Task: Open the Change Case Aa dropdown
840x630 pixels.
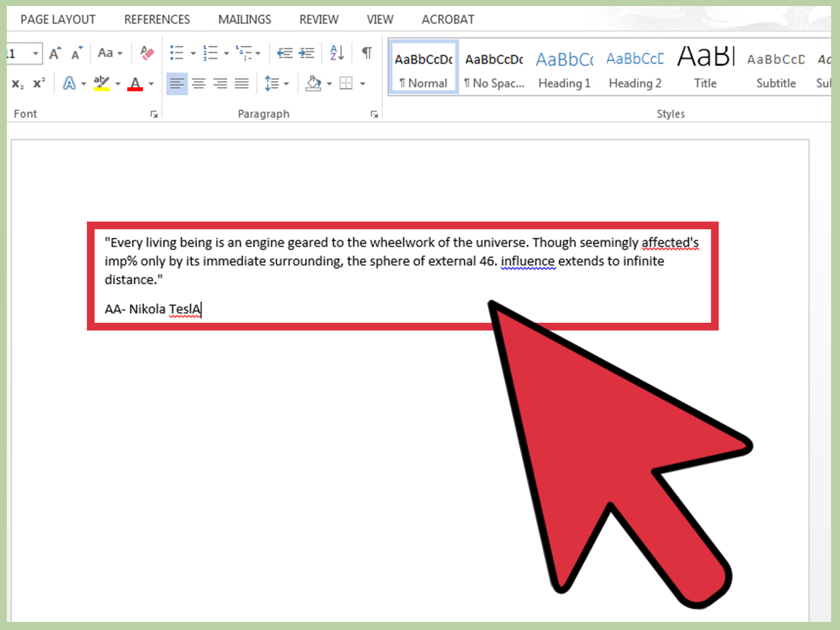Action: (x=110, y=53)
